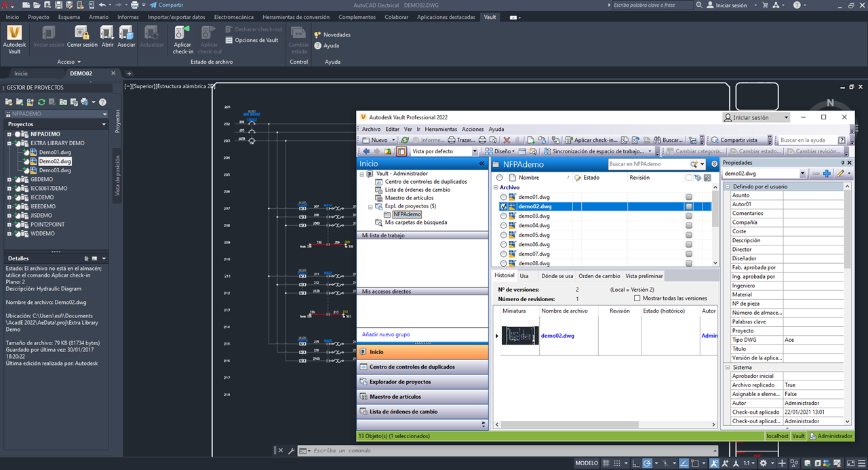Click the Abrir from Vault icon

click(107, 33)
